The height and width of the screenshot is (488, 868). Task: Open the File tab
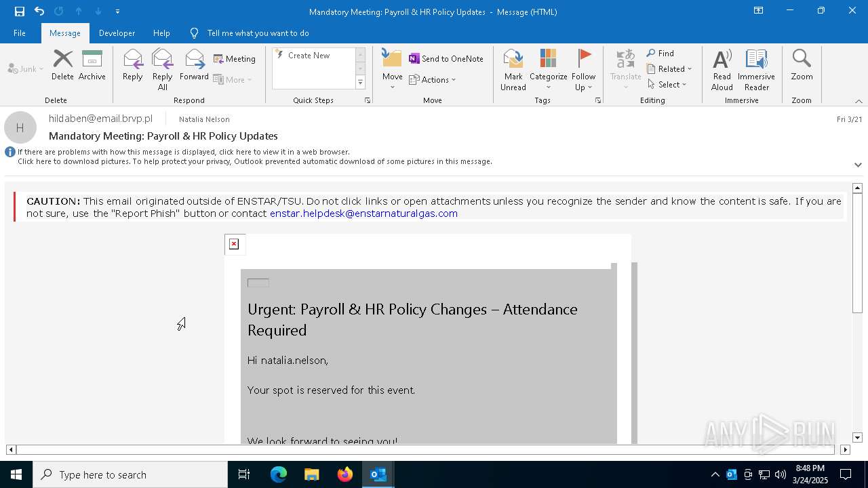(20, 33)
